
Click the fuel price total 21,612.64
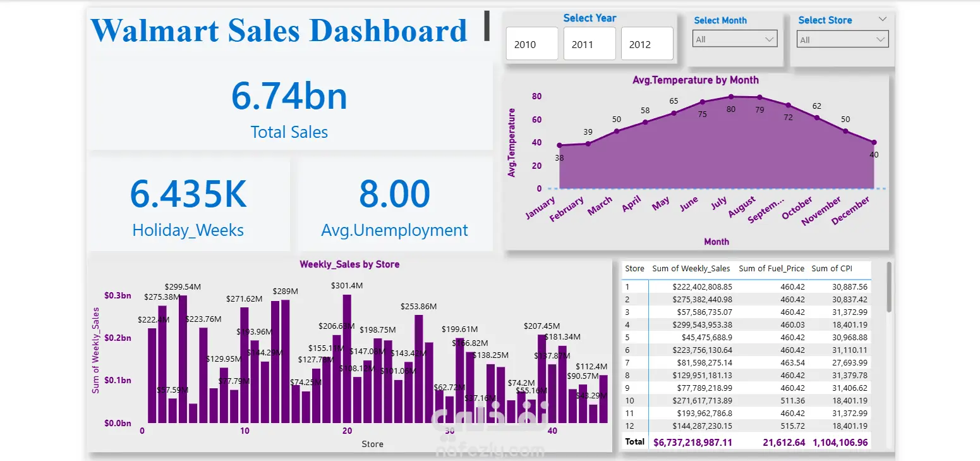(783, 442)
